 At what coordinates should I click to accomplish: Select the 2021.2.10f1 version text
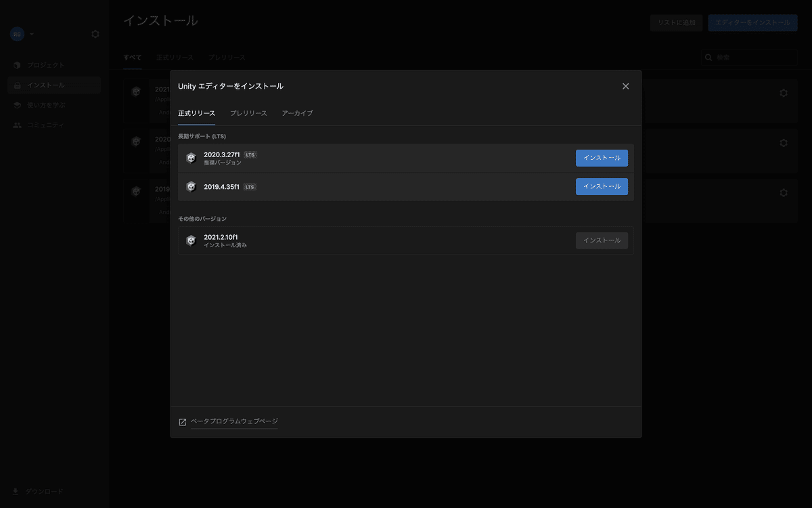tap(221, 237)
